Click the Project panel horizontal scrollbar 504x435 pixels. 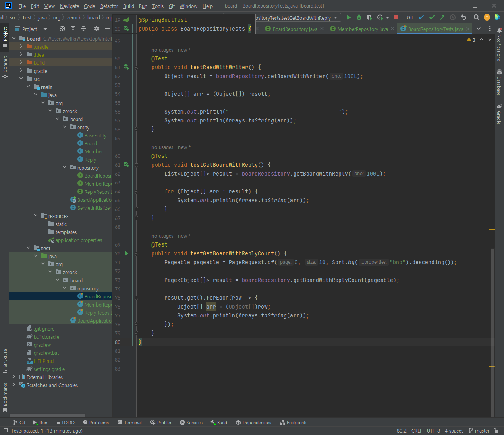pyautogui.click(x=48, y=415)
